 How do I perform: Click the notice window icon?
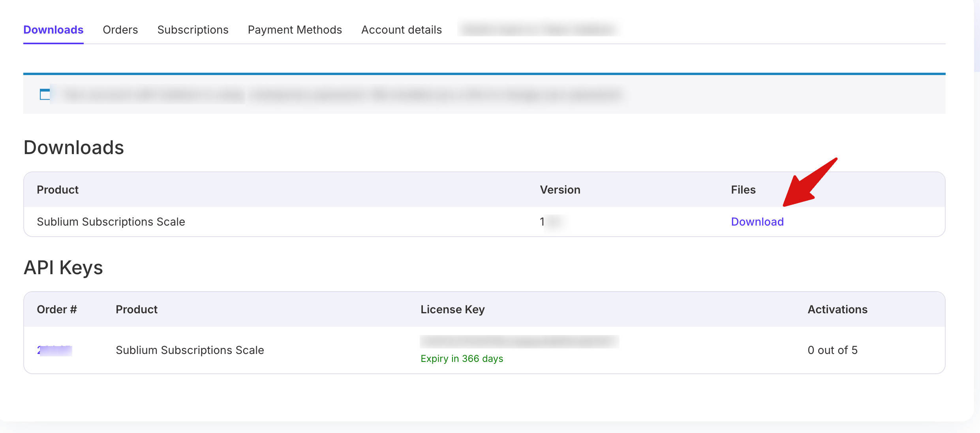pyautogui.click(x=45, y=94)
